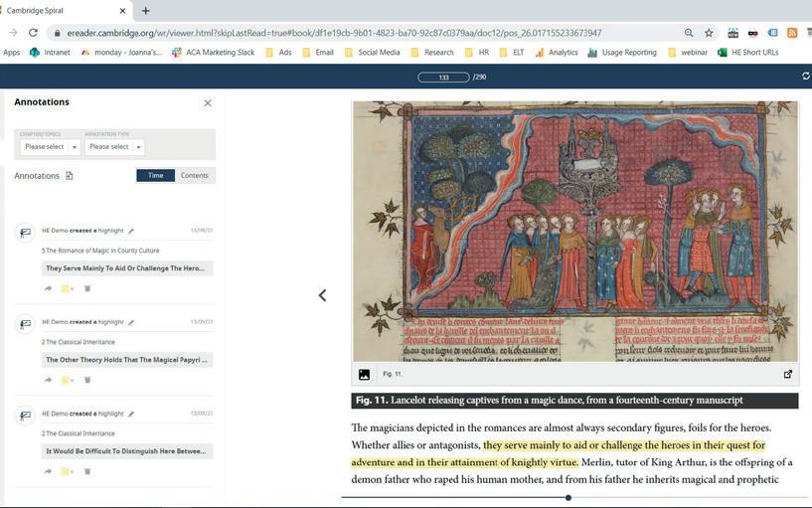The width and height of the screenshot is (812, 508).
Task: Open the monday - Joanna's bookmark
Action: [x=121, y=53]
